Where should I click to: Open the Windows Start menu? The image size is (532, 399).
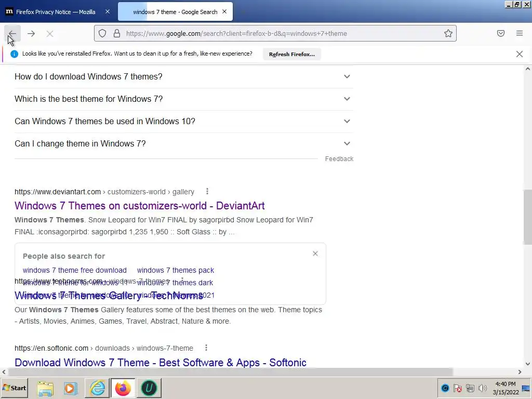coord(14,388)
